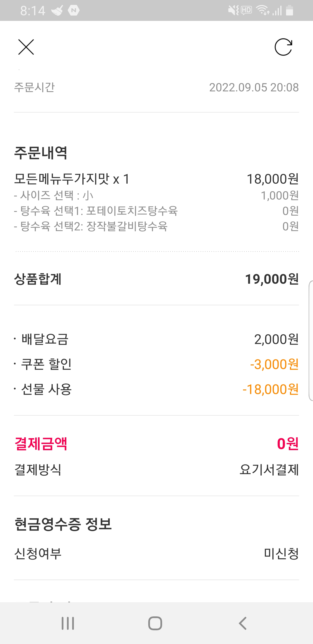
Task: Tap the Wi-Fi status icon
Action: click(x=263, y=10)
